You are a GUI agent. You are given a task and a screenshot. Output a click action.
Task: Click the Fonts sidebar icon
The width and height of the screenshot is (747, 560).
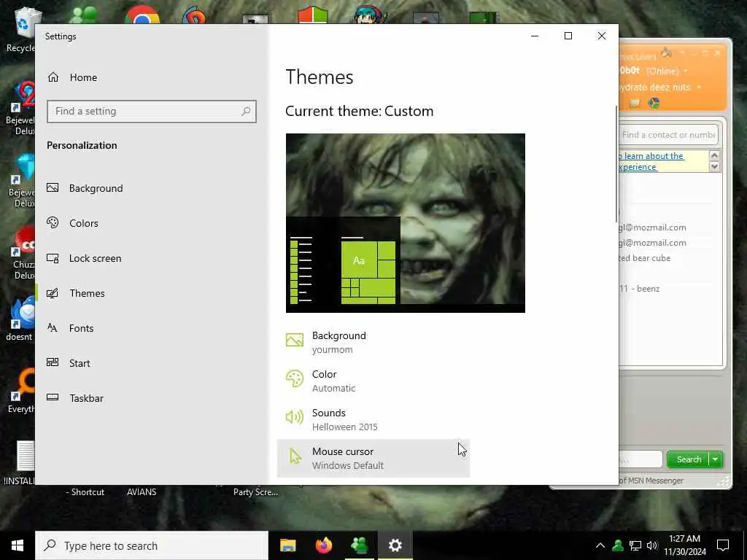click(53, 327)
